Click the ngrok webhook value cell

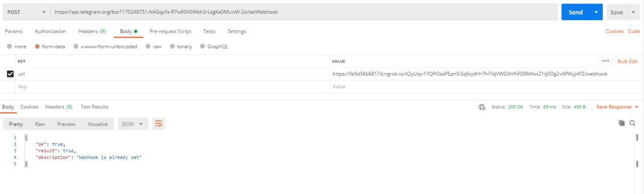pos(487,74)
